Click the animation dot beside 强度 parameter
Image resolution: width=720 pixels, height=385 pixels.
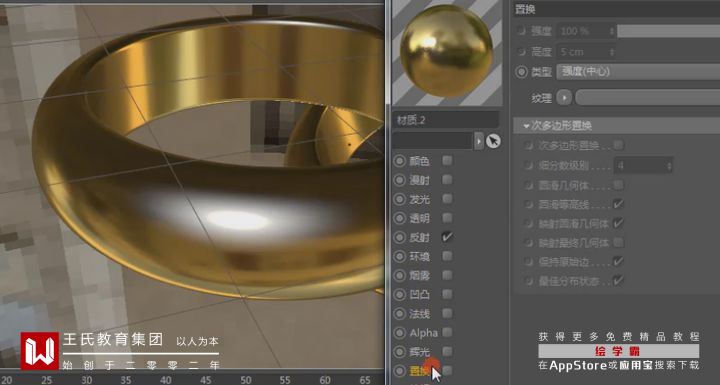(x=521, y=31)
